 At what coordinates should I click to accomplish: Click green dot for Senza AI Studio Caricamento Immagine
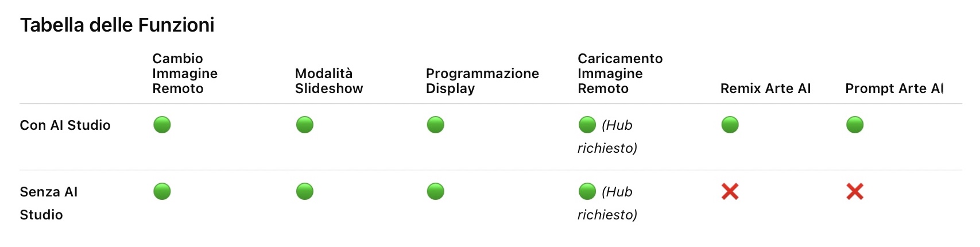click(587, 191)
